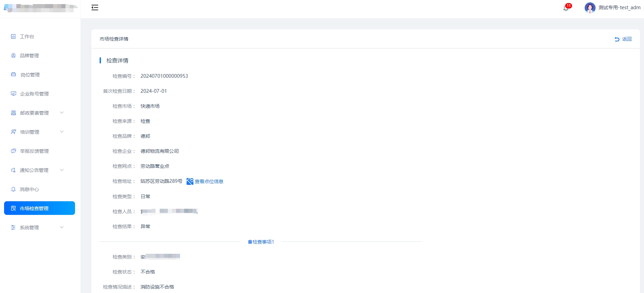Image resolution: width=644 pixels, height=293 pixels.
Task: Click the 工作台 sidebar icon
Action: tap(13, 36)
